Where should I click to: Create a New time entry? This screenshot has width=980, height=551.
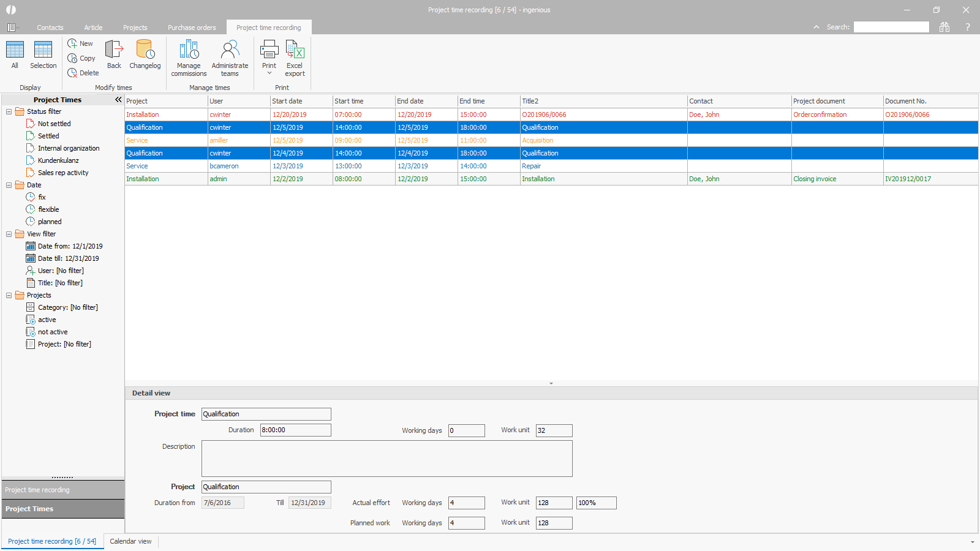[80, 43]
